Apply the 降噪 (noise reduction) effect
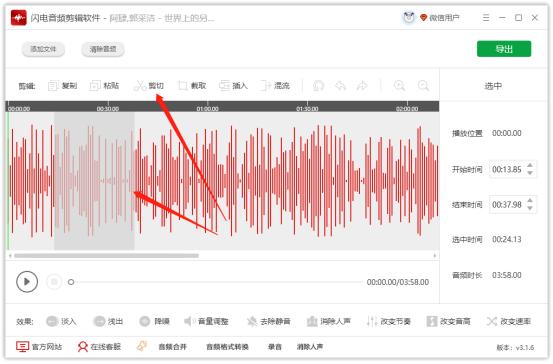Image resolution: width=553 pixels, height=364 pixels. click(x=154, y=321)
